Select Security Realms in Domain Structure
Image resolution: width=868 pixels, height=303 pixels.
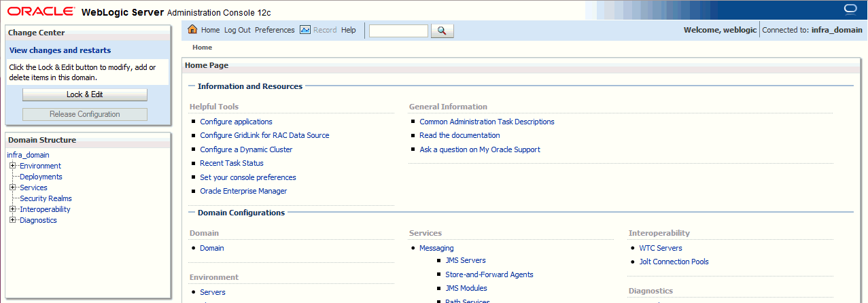(46, 198)
